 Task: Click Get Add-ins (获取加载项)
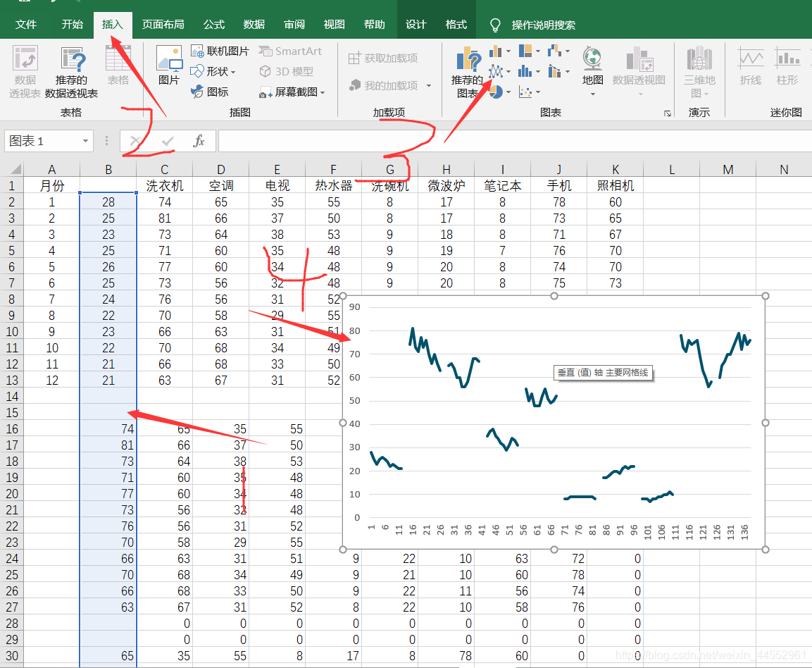point(382,58)
